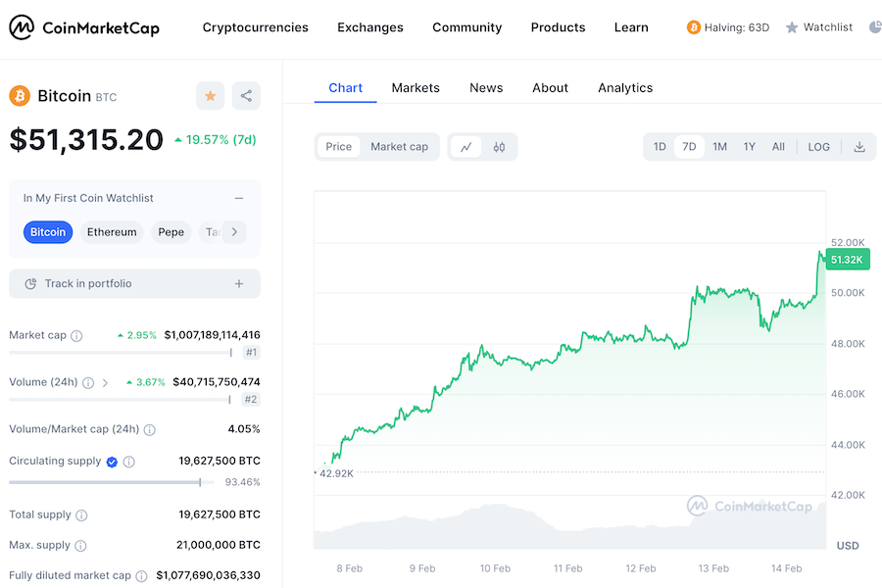
Task: Select Price chart mode
Action: point(339,147)
